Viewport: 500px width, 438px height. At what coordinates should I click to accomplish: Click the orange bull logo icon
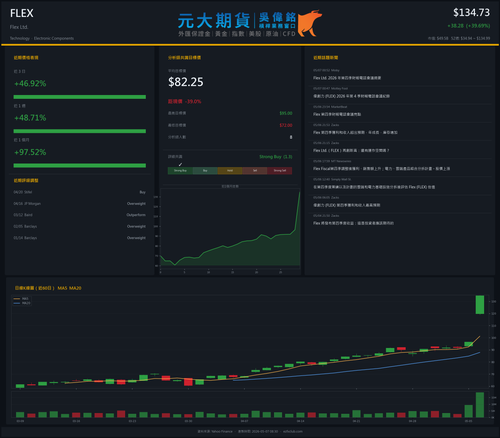pos(310,23)
